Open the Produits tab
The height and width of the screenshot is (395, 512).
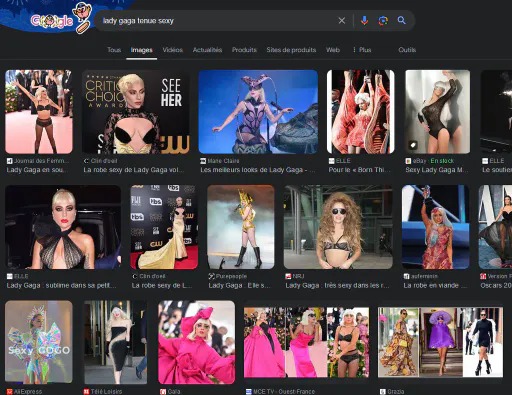click(x=244, y=50)
